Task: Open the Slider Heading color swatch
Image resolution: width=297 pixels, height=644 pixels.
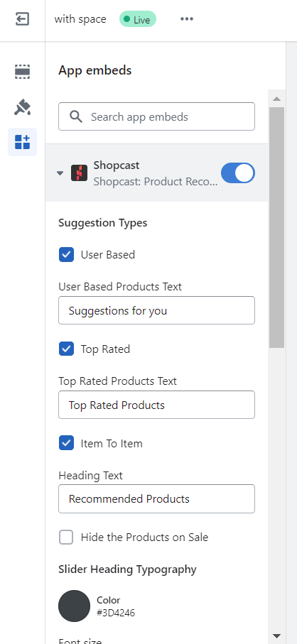Action: tap(74, 606)
